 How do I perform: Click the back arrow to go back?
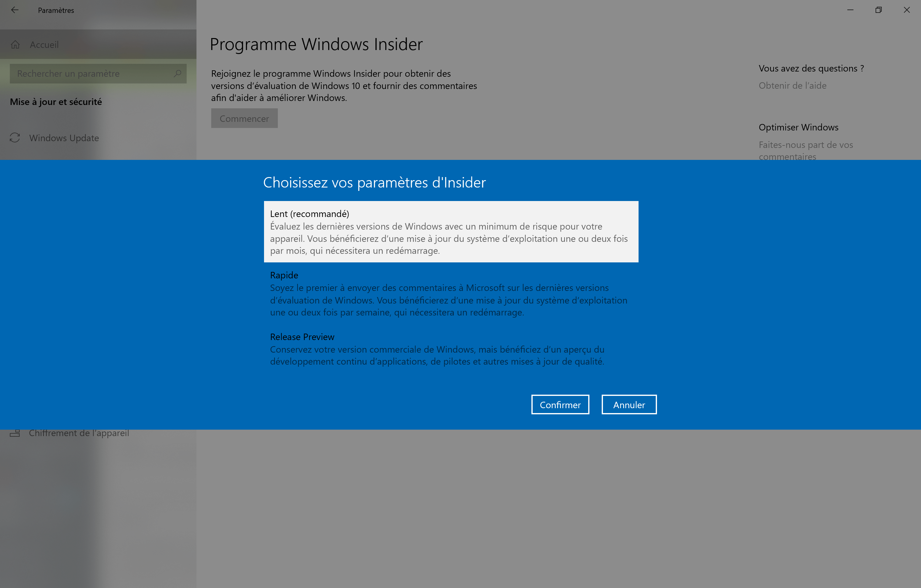17,10
